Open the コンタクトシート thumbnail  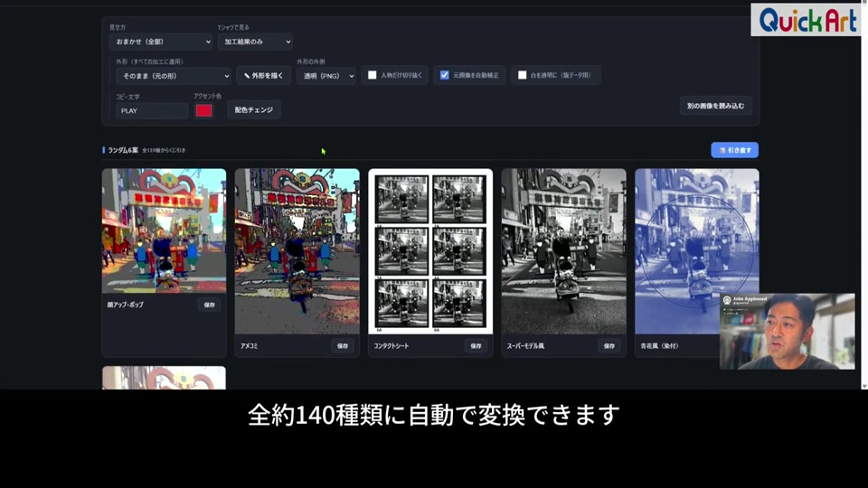point(430,251)
